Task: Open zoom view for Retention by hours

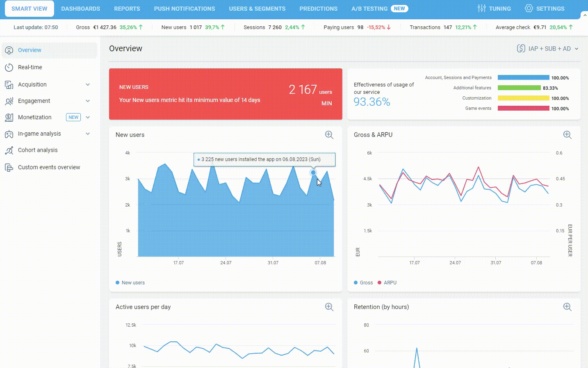Action: (567, 307)
